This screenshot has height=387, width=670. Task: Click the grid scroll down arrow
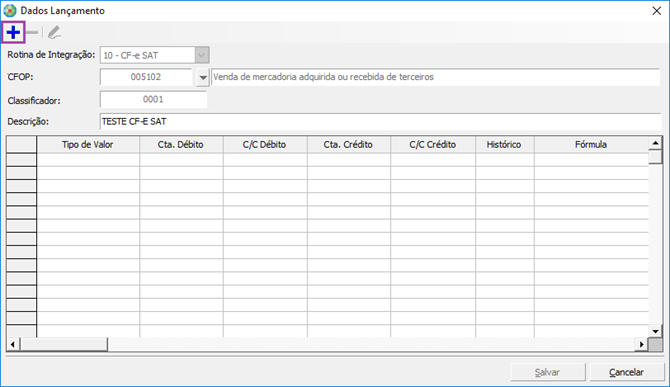pyautogui.click(x=655, y=331)
